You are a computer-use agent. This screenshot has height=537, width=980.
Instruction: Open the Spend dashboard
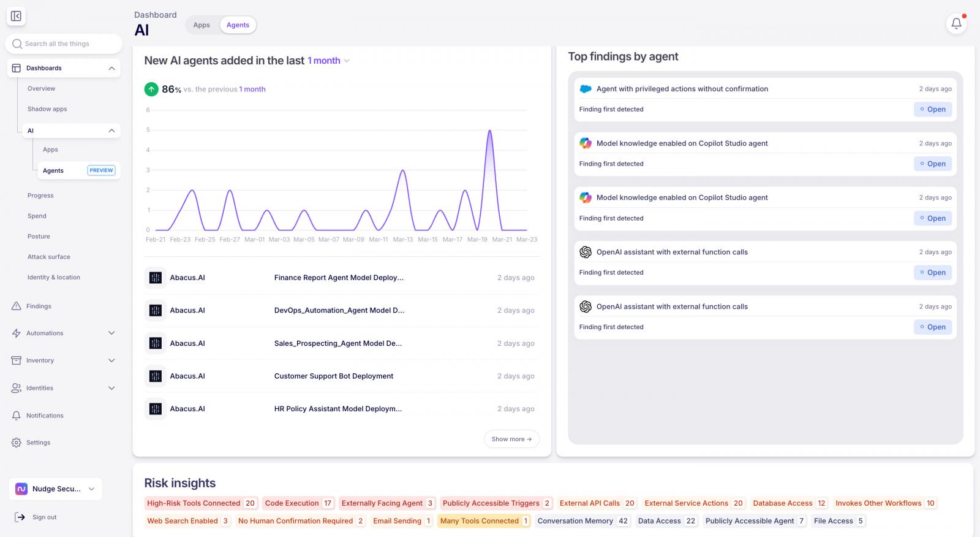pyautogui.click(x=37, y=216)
